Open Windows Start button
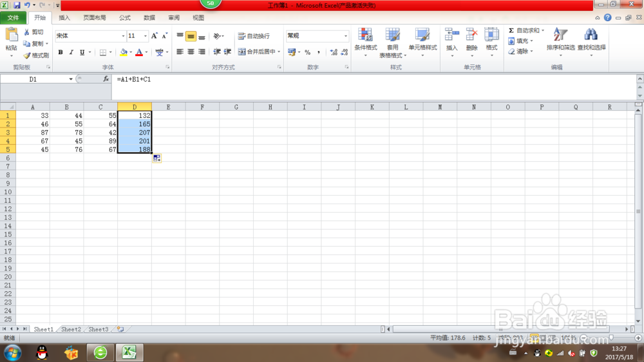 (x=13, y=353)
